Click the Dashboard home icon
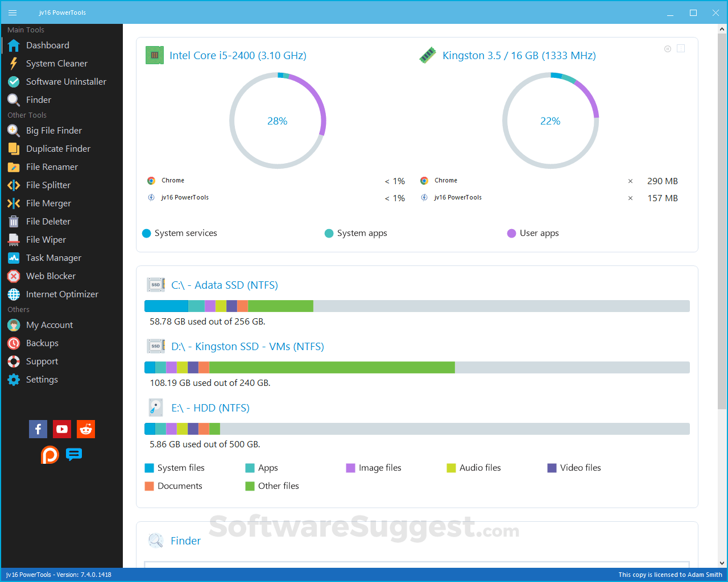The height and width of the screenshot is (582, 728). point(14,45)
